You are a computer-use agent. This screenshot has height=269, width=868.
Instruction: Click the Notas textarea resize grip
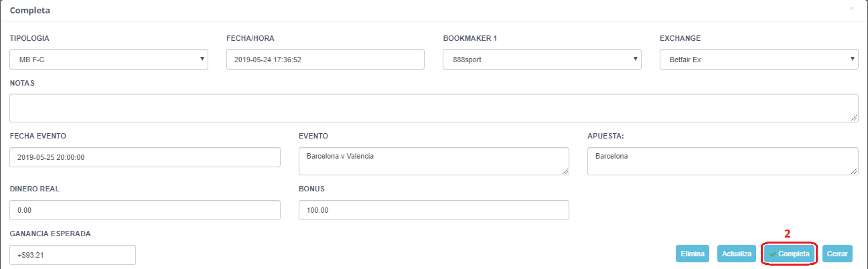(x=855, y=118)
